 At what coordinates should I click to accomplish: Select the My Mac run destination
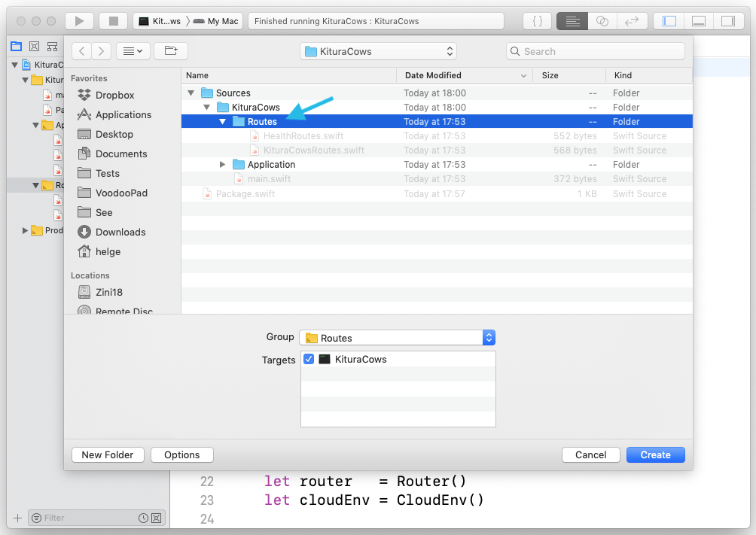pos(216,21)
